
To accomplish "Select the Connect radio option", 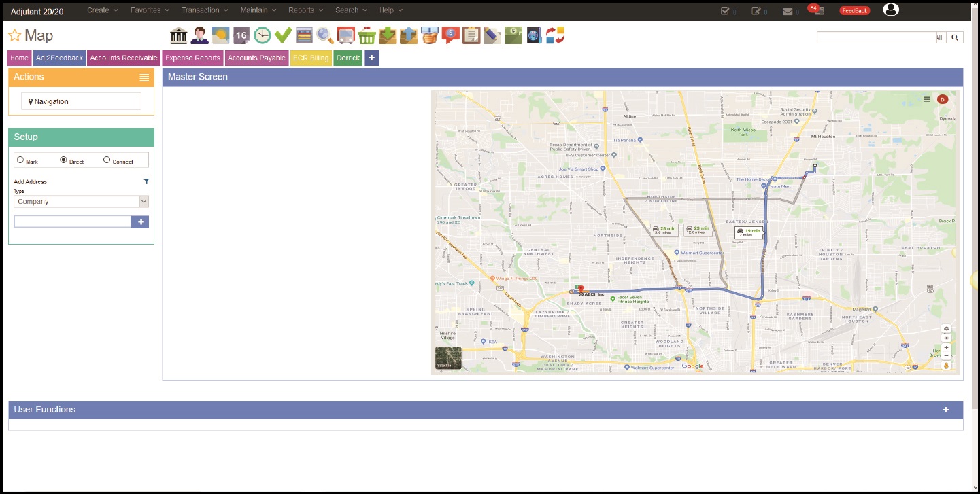I will [x=107, y=160].
